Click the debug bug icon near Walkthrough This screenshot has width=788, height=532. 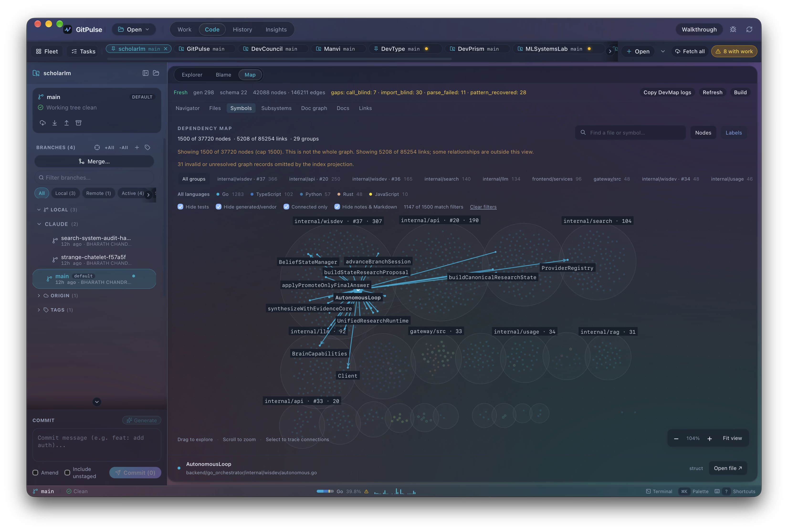coord(733,30)
